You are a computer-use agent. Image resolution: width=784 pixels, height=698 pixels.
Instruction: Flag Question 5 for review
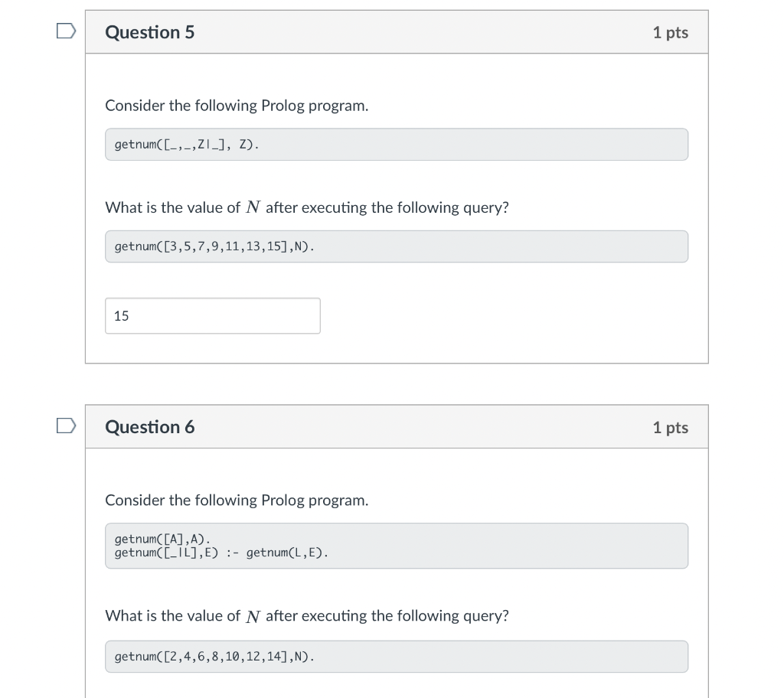click(66, 31)
